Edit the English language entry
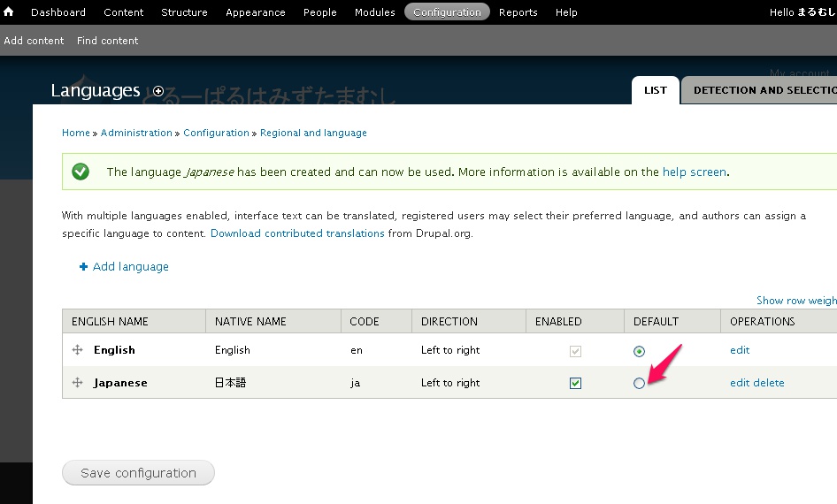The image size is (837, 504). tap(740, 350)
